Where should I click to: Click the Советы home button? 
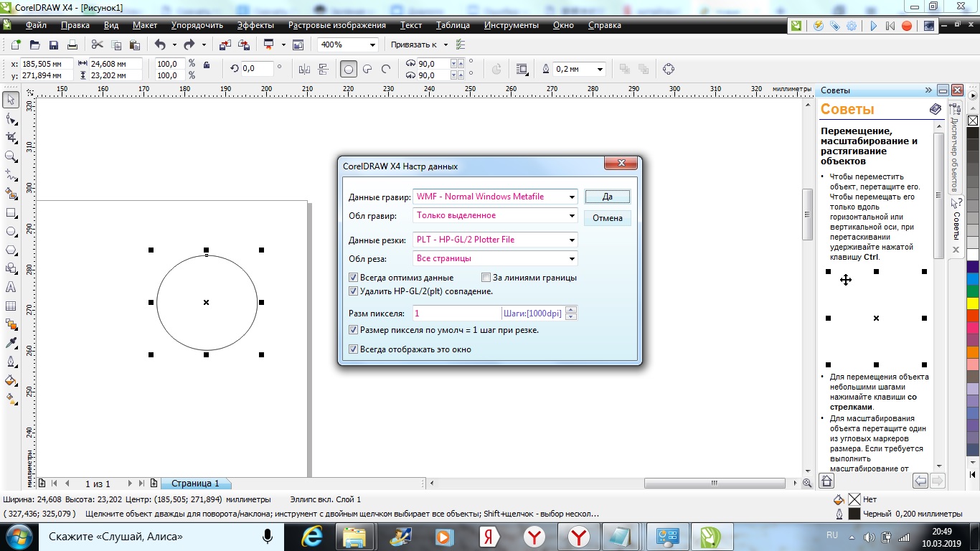pyautogui.click(x=826, y=481)
